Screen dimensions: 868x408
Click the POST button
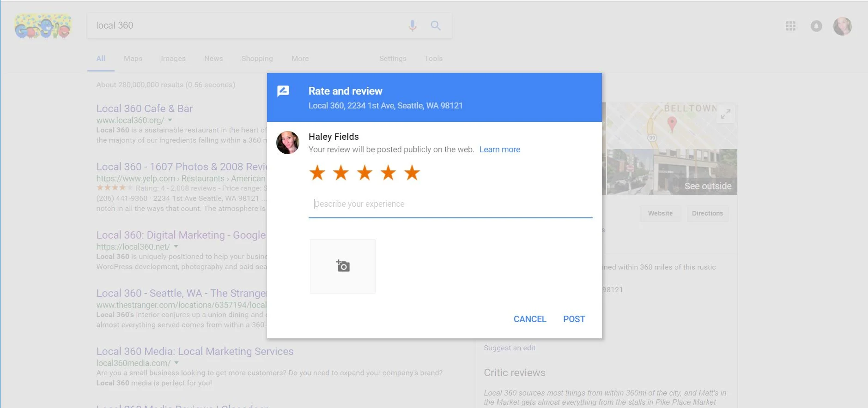tap(574, 319)
